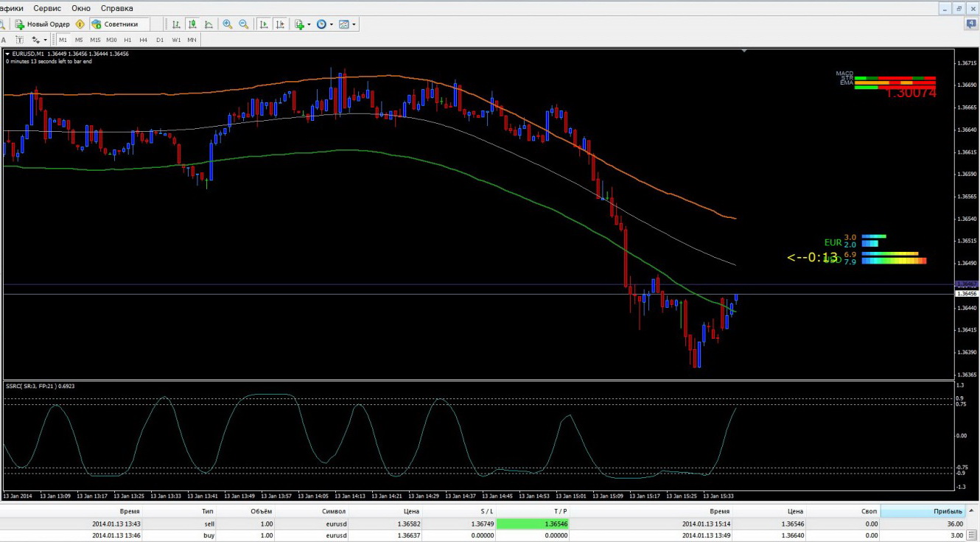
Task: Open the chat notification icon showing 4
Action: [x=972, y=24]
